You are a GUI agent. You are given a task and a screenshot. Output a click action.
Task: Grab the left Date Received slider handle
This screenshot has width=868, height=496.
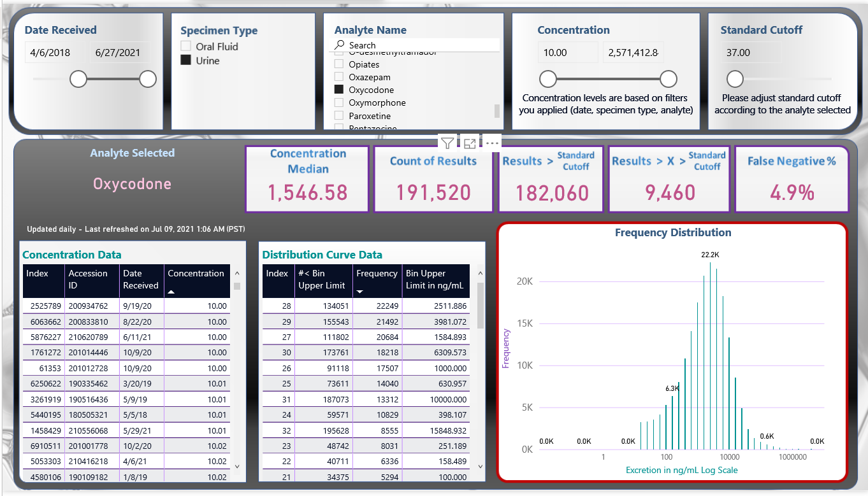78,79
